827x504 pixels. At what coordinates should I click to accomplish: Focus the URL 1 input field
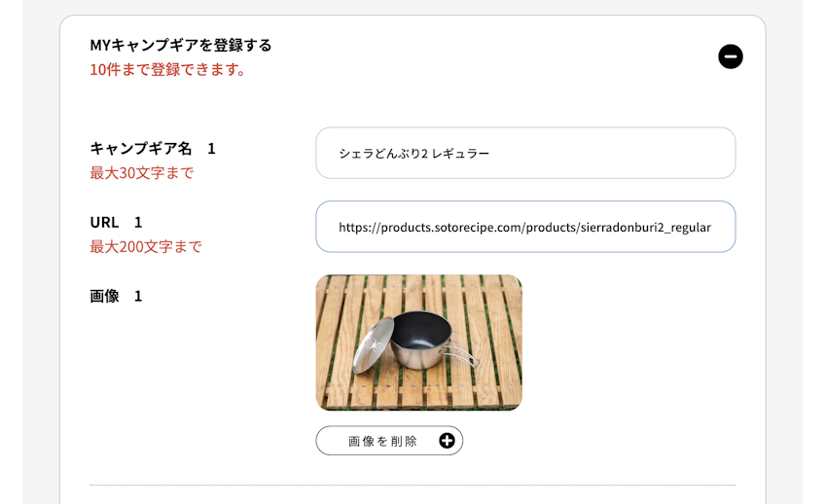525,227
